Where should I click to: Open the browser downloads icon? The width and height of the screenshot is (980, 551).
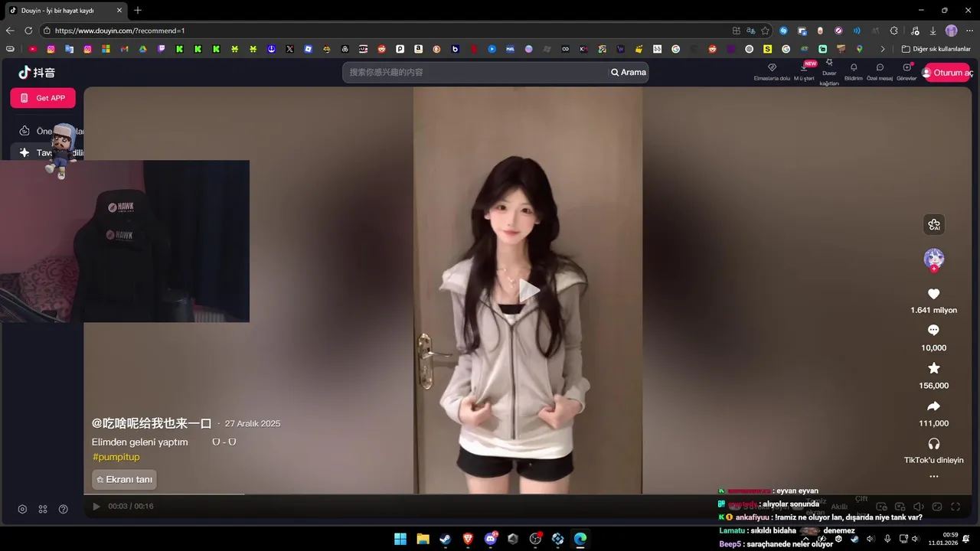click(x=933, y=31)
